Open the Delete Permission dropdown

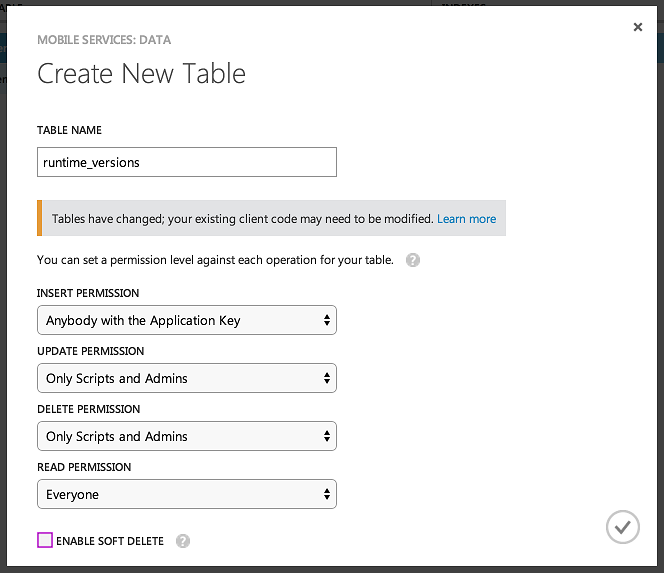pos(187,436)
